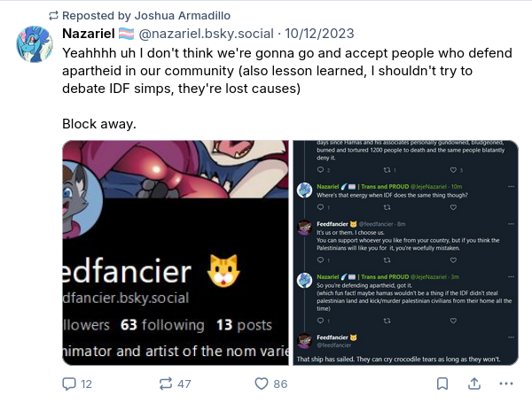Open the right dark conversation screenshot image
The image size is (532, 403).
click(x=406, y=252)
